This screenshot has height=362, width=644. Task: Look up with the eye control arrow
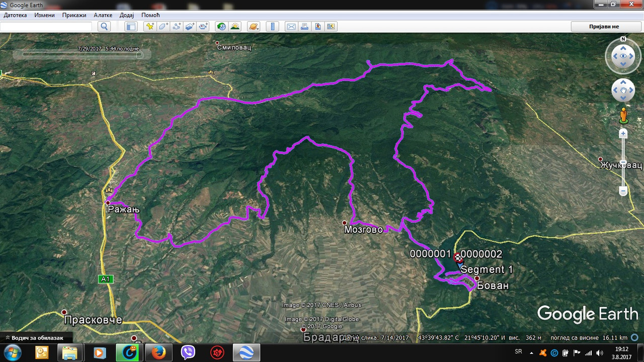coord(623,48)
